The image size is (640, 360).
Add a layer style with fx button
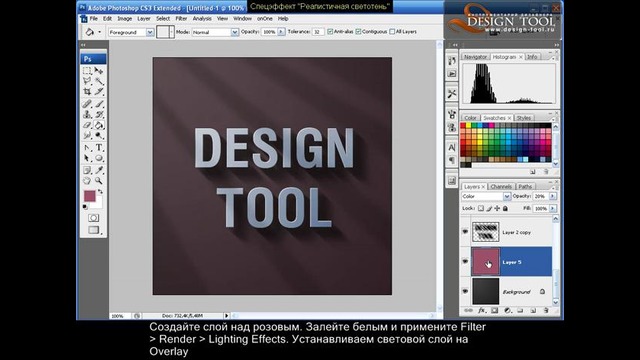[x=482, y=311]
